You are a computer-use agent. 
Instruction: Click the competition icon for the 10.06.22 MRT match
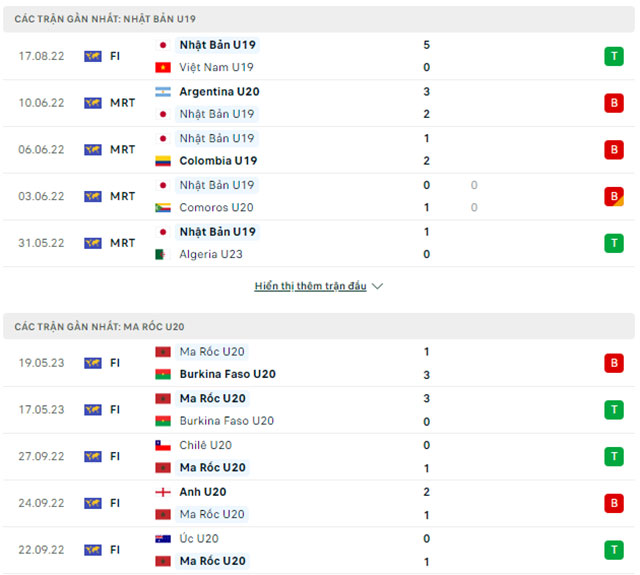(93, 103)
